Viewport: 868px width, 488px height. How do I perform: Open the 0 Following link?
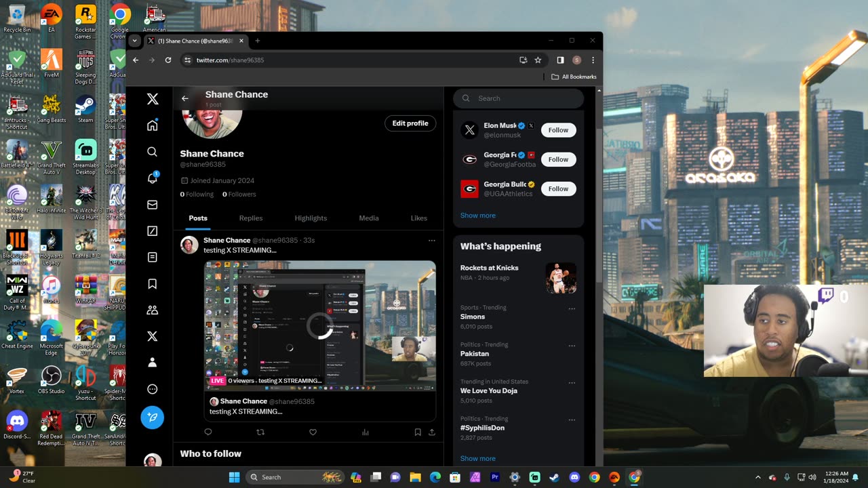(x=197, y=195)
